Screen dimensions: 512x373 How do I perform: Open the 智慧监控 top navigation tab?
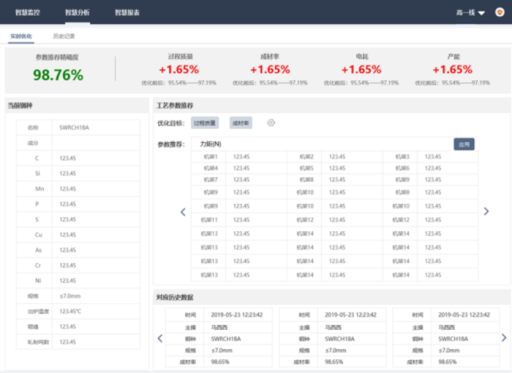pos(28,13)
